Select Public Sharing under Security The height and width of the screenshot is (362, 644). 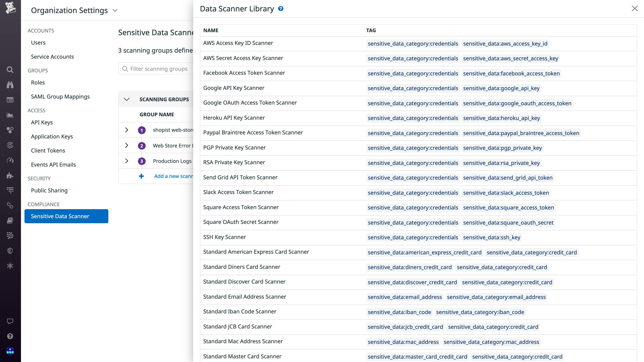49,190
